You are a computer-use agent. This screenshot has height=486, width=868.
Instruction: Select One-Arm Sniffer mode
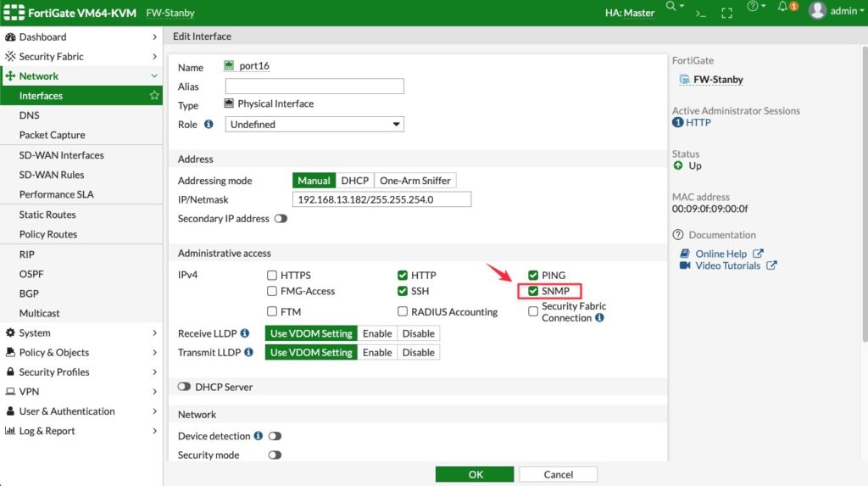point(415,181)
